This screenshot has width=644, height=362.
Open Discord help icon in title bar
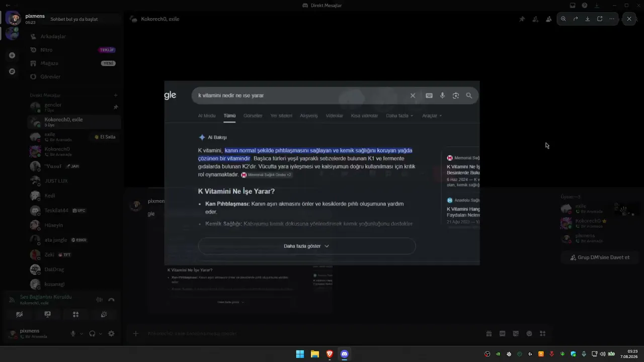585,6
